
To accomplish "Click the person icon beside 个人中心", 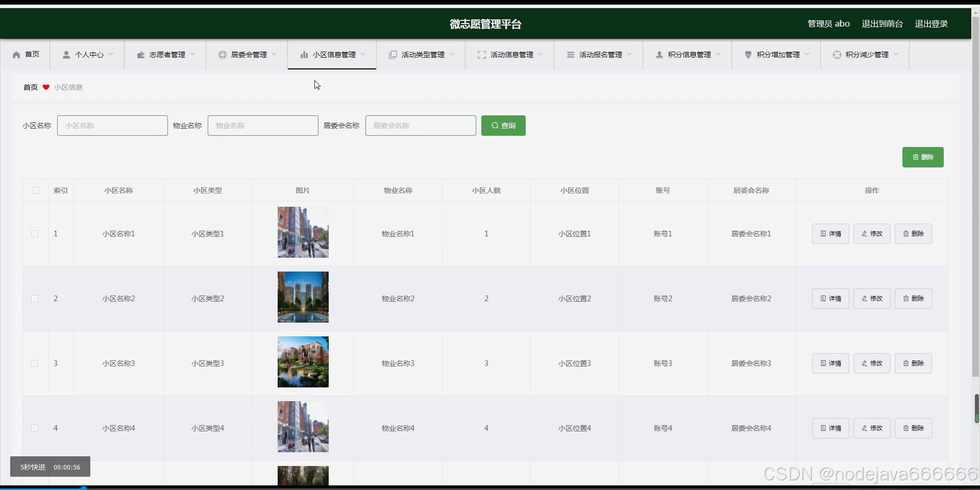I will pos(66,55).
